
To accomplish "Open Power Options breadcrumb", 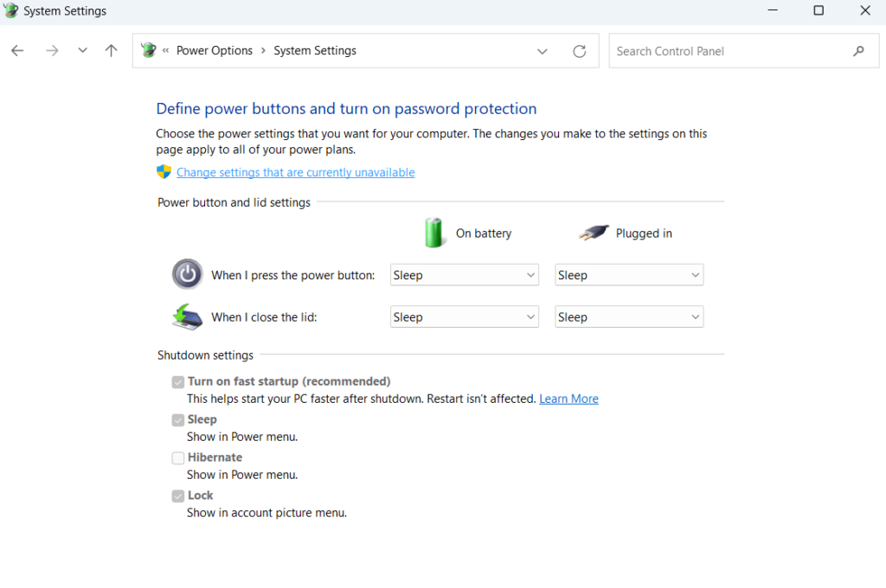I will [x=215, y=51].
